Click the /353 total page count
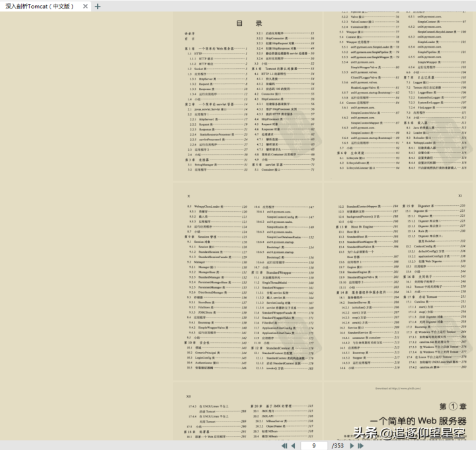 pos(338,446)
